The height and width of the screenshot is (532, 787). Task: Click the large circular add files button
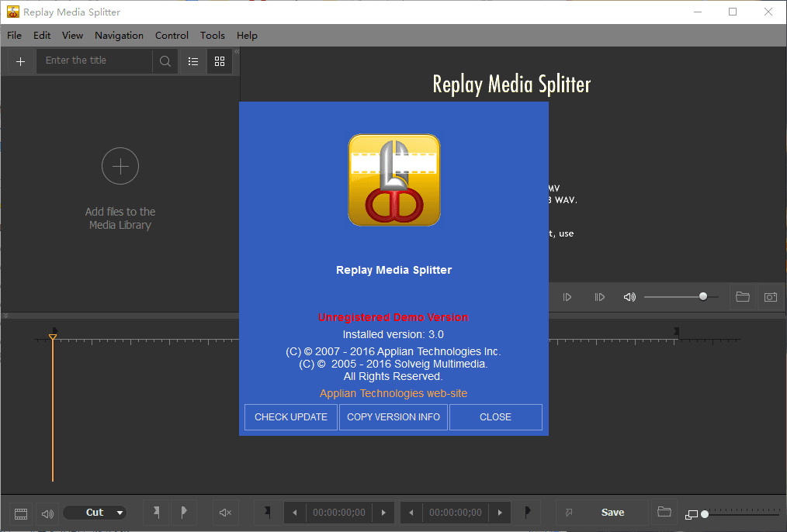click(120, 166)
